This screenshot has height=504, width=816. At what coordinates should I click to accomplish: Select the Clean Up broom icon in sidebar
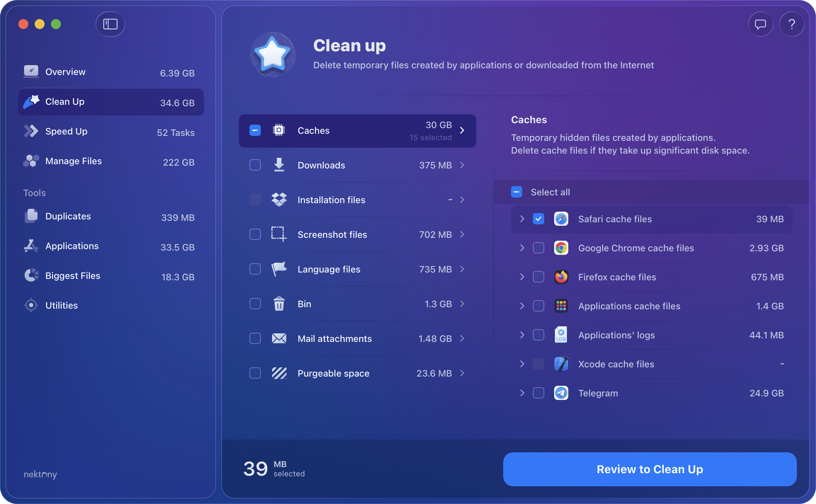31,102
